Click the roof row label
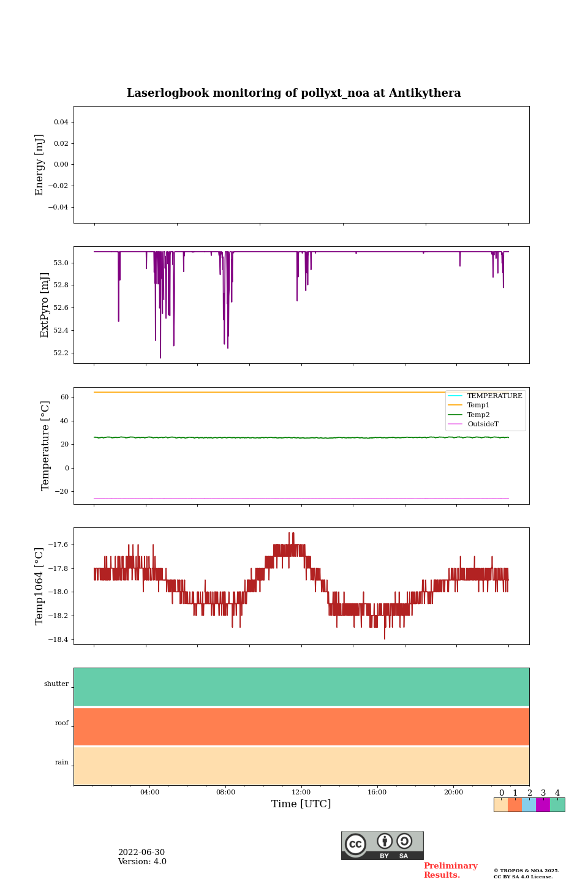 62,723
